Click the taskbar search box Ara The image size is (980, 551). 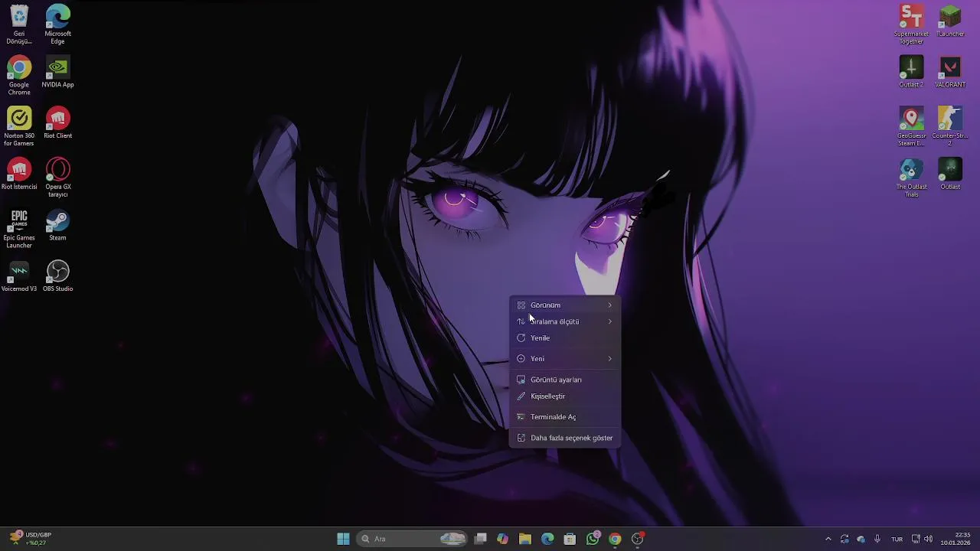click(x=412, y=539)
